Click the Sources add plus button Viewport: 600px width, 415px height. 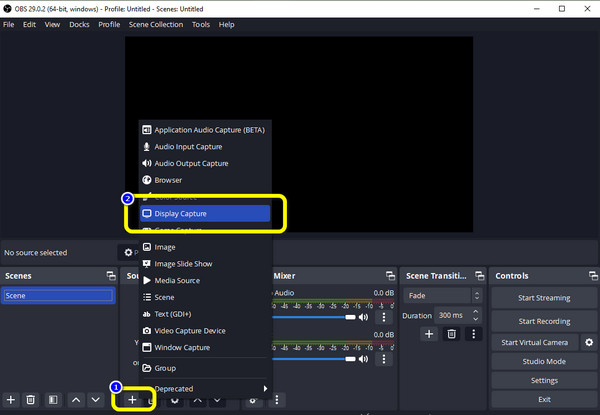coord(132,400)
